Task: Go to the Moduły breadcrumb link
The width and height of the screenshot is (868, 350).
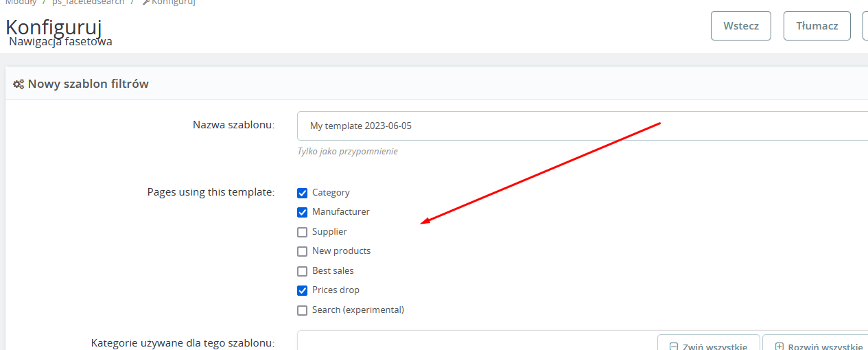Action: tap(21, 2)
